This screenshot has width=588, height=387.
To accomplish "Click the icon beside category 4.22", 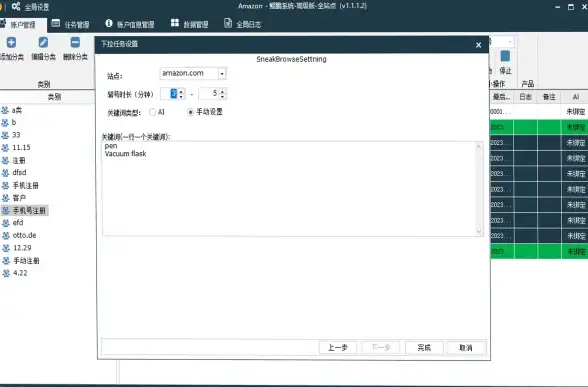I will 6,273.
